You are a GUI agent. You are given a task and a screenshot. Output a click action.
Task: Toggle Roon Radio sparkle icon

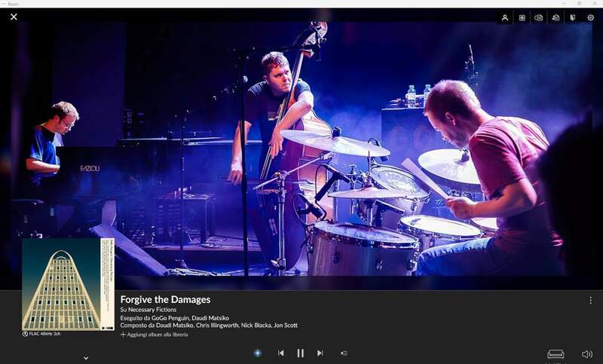(257, 353)
